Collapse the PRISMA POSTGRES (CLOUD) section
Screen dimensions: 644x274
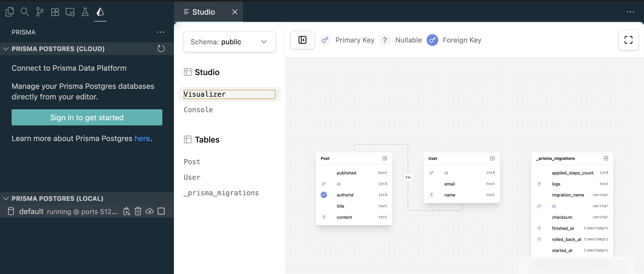pyautogui.click(x=6, y=49)
